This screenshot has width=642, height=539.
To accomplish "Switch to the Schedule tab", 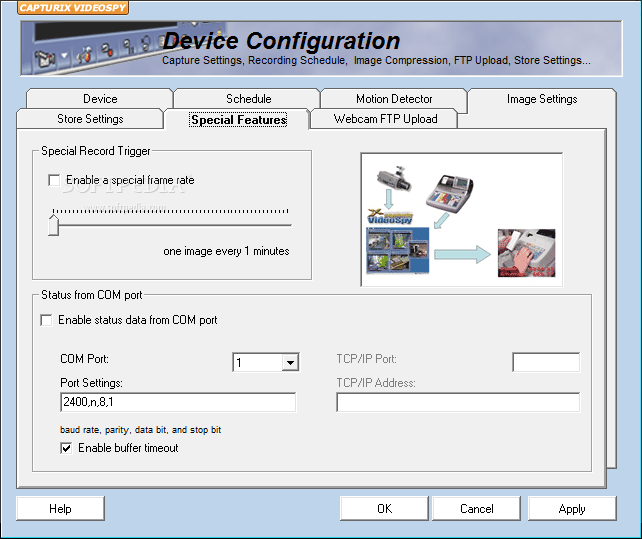I will tap(248, 99).
